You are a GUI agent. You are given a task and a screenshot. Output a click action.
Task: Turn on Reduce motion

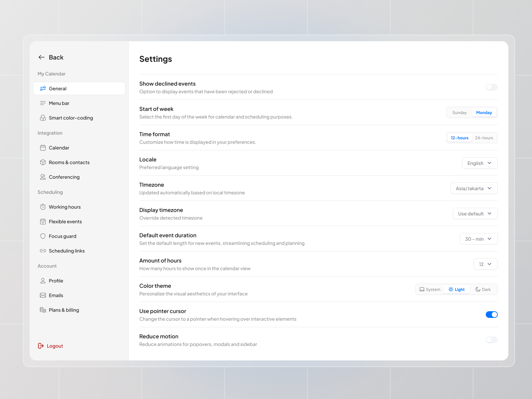click(491, 339)
